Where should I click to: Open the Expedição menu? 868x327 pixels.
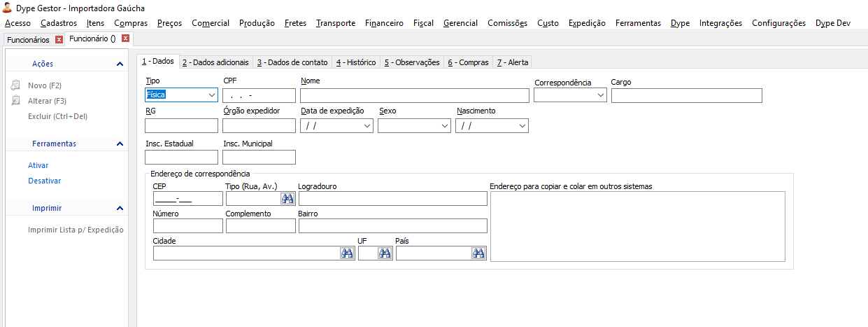pos(587,23)
